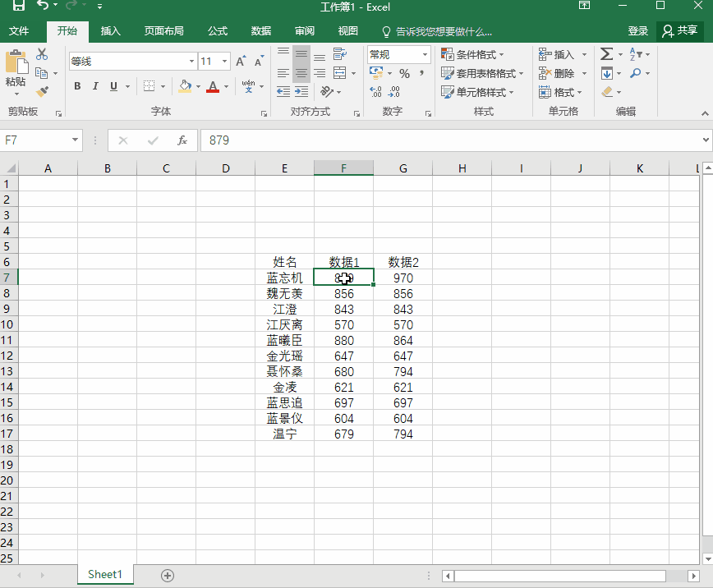713x588 pixels.
Task: Open the font name dropdown showing 等线
Action: (191, 62)
